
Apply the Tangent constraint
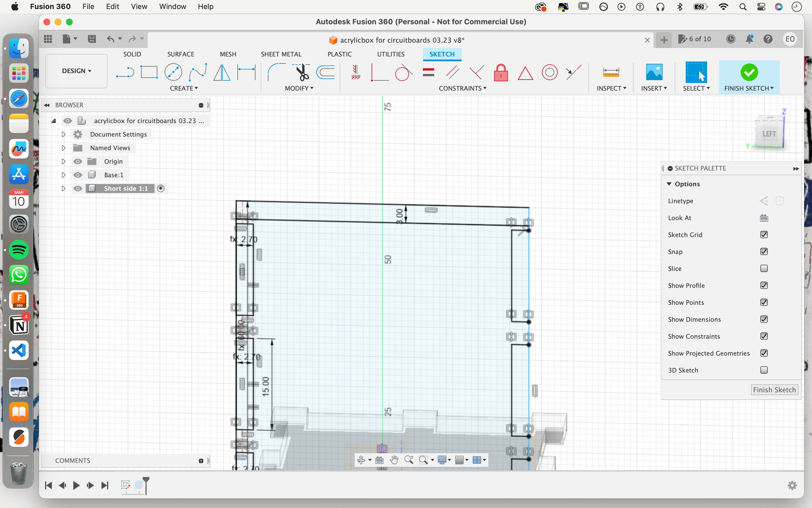tap(404, 72)
